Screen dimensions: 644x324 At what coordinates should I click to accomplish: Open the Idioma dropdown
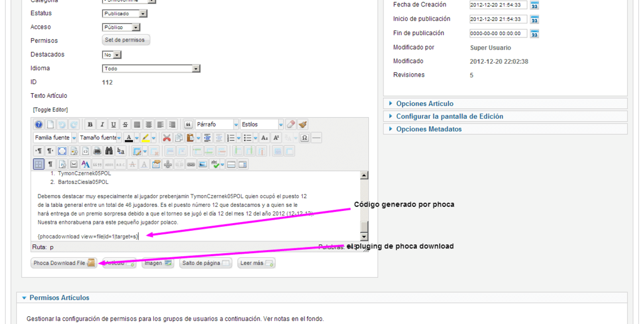[x=150, y=69]
